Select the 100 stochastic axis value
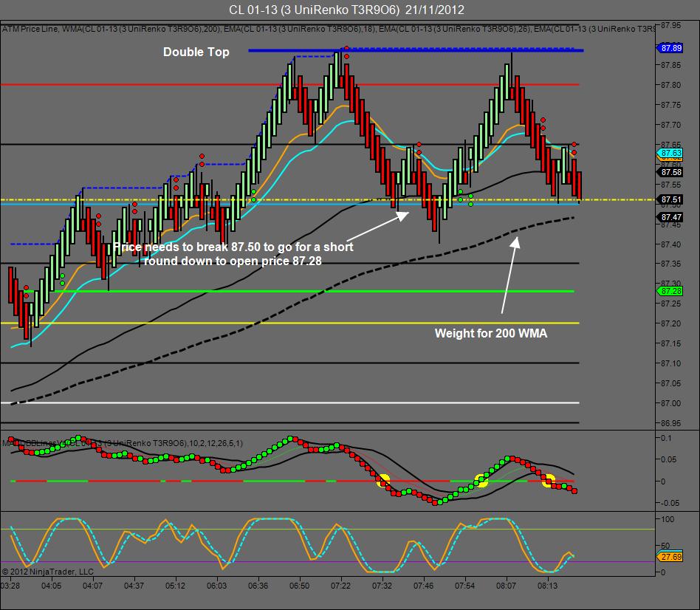 tap(668, 519)
